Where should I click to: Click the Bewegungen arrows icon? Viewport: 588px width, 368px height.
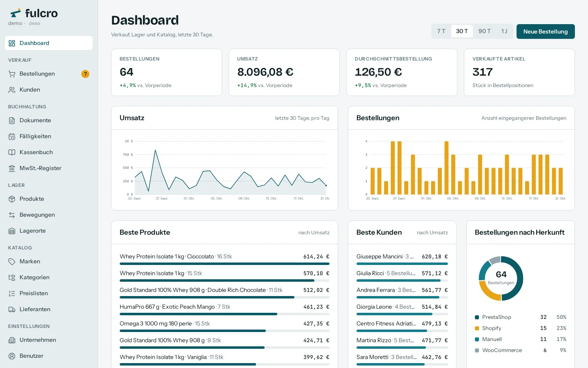pyautogui.click(x=12, y=215)
